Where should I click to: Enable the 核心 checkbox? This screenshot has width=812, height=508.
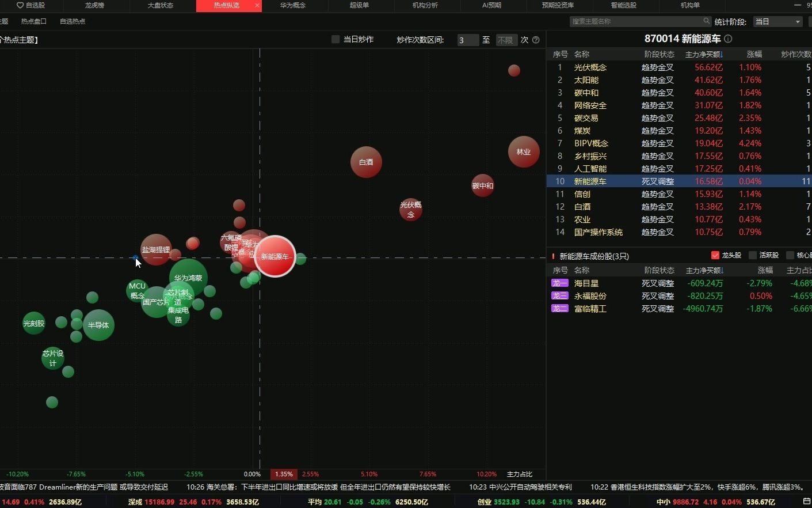point(790,255)
